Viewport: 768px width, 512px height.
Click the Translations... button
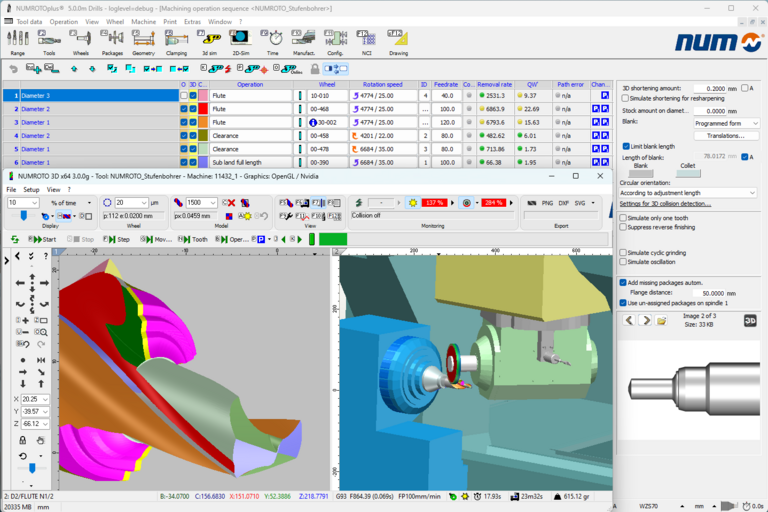tap(726, 135)
